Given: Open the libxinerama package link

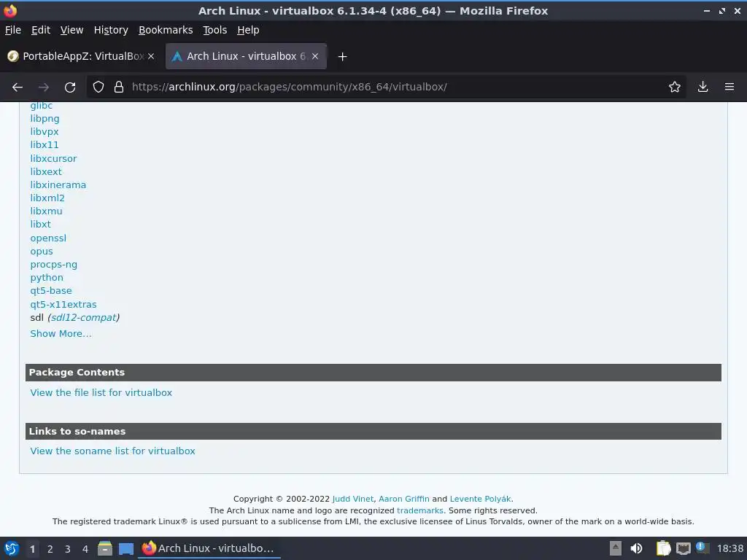Looking at the screenshot, I should point(58,184).
